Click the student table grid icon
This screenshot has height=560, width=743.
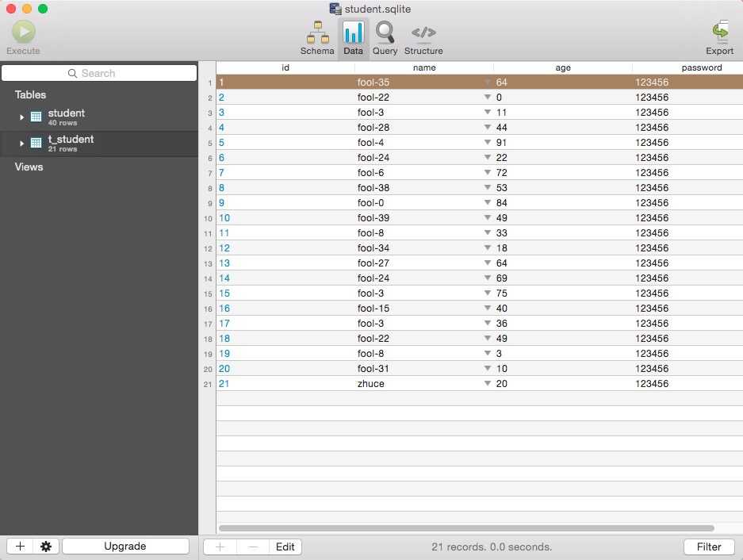[36, 117]
